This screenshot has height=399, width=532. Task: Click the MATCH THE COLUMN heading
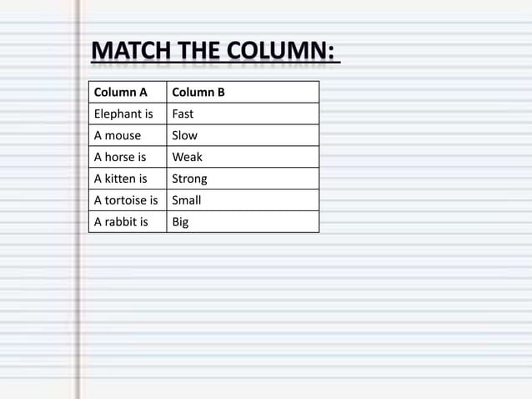[x=213, y=51]
